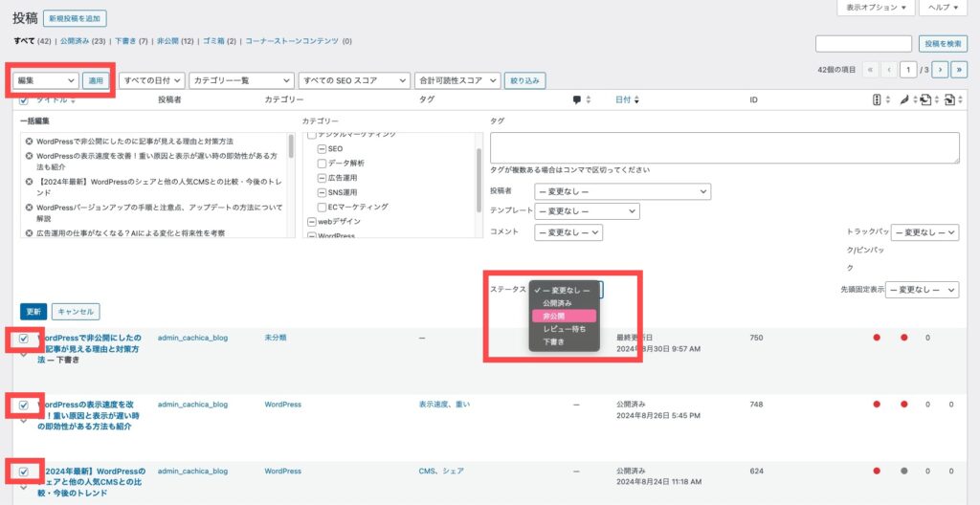Remove the 'WordPressバージョンアップの手順' post from bulk edit list
The height and width of the screenshot is (505, 980).
click(29, 207)
